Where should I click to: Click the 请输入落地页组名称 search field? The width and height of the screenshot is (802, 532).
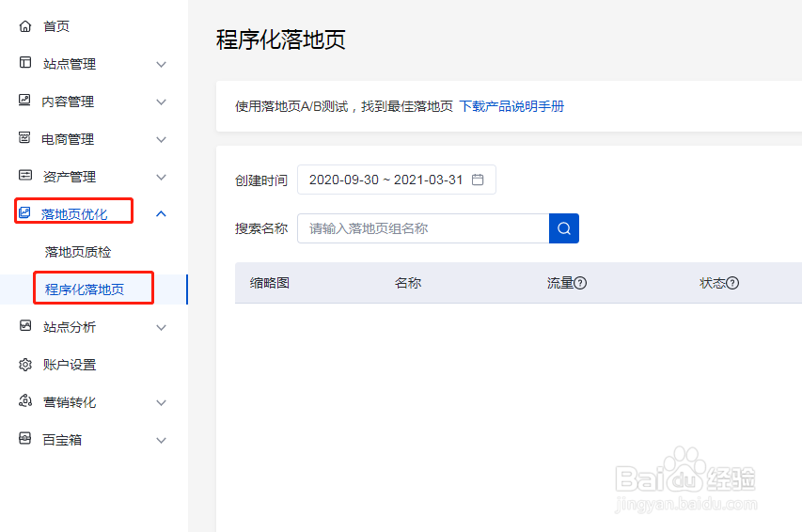pos(423,228)
